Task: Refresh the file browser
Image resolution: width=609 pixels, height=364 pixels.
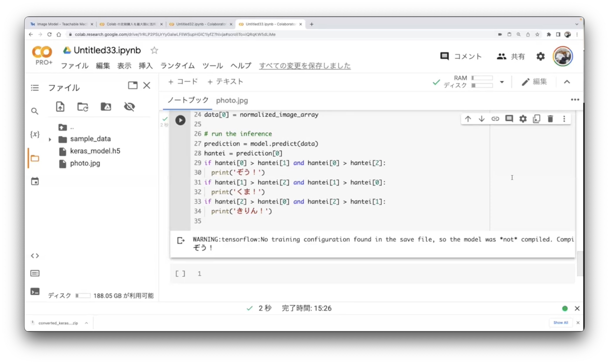Action: point(83,107)
